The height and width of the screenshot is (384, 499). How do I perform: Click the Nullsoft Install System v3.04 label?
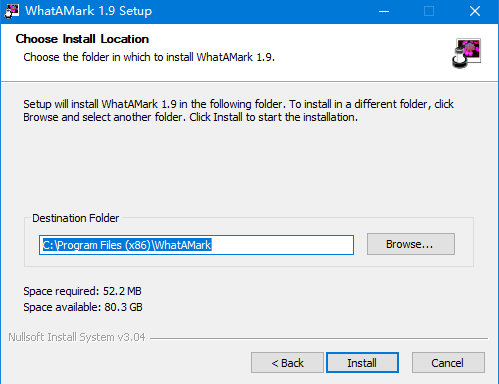click(x=77, y=337)
